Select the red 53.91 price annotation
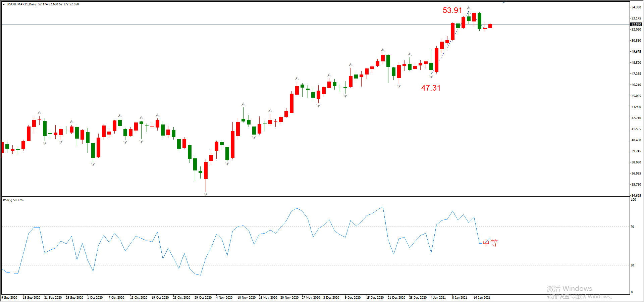This screenshot has width=644, height=302. pos(452,10)
